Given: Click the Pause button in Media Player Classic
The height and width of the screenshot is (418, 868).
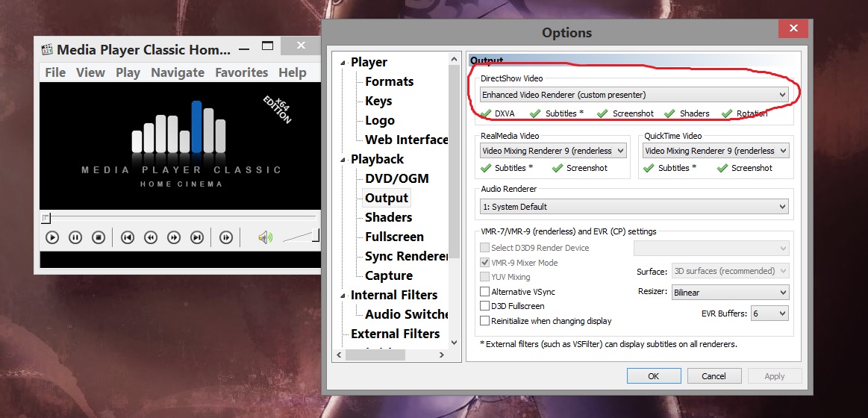Looking at the screenshot, I should [75, 237].
